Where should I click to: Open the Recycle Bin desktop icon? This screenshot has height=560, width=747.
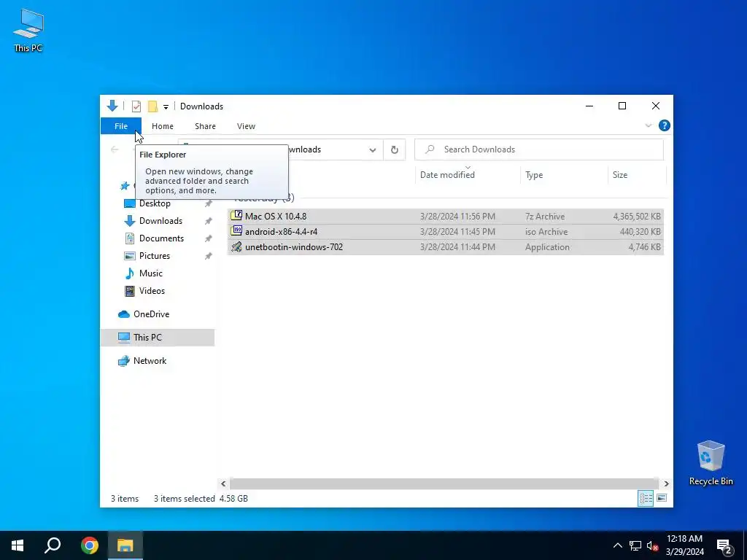tap(711, 463)
